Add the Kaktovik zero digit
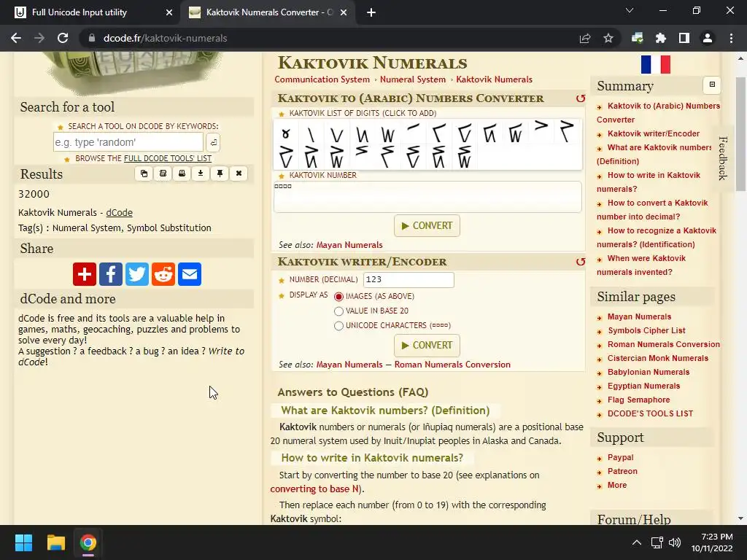 [x=286, y=133]
